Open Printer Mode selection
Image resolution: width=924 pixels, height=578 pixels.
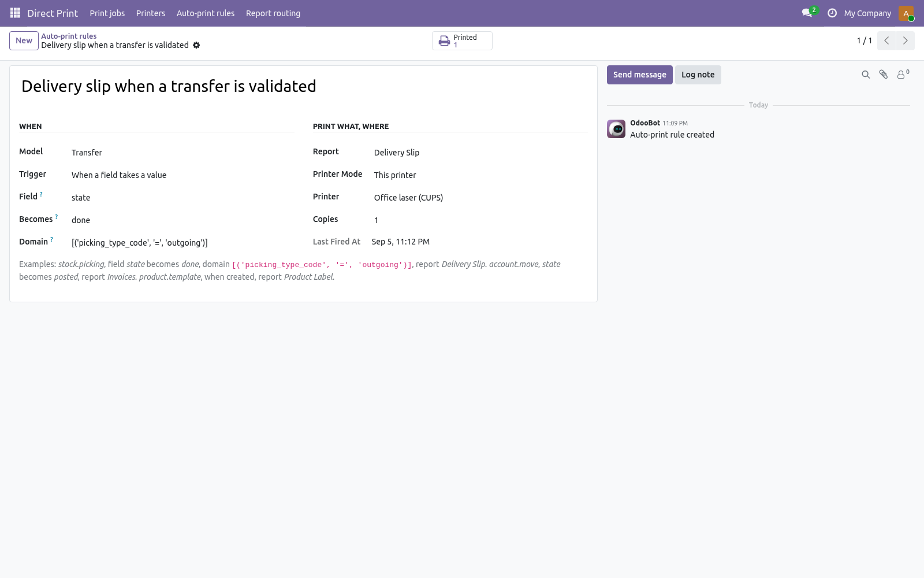pyautogui.click(x=480, y=175)
